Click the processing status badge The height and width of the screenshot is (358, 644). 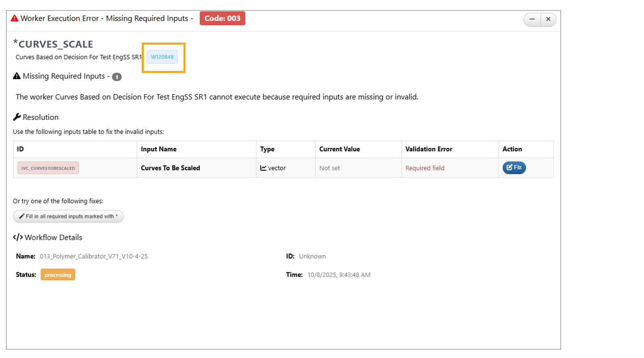click(x=58, y=275)
